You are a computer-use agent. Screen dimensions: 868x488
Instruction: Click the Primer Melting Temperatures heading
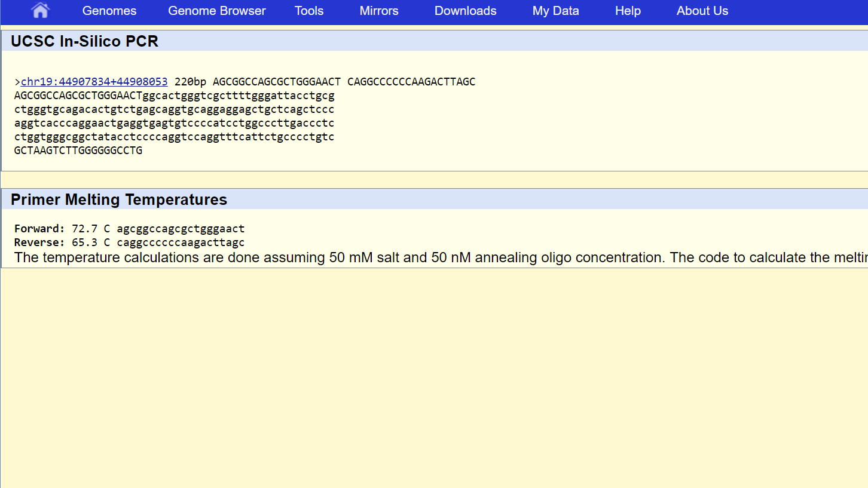click(119, 200)
